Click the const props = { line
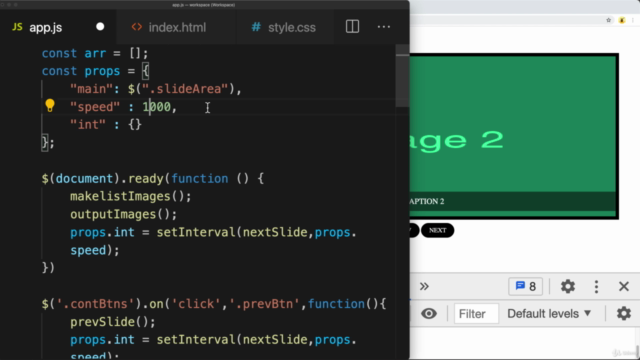Viewport: 640px width, 360px height. tap(96, 71)
